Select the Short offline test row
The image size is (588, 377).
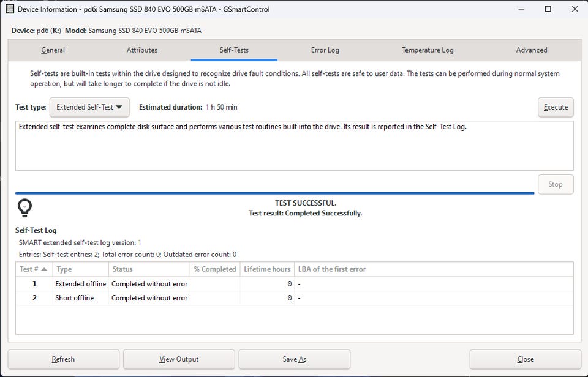click(x=295, y=298)
